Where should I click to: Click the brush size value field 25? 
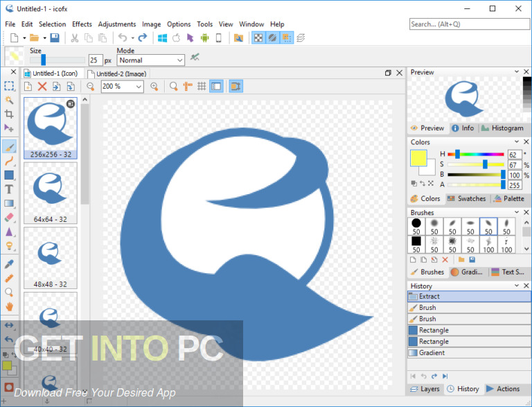pos(96,60)
